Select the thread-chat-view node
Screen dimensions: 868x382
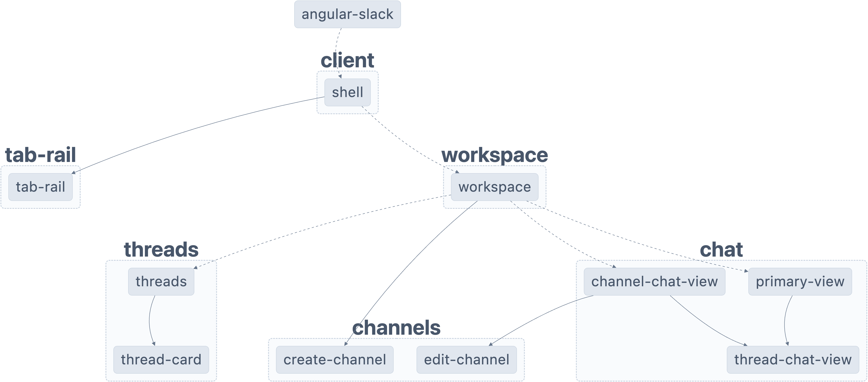tap(793, 360)
